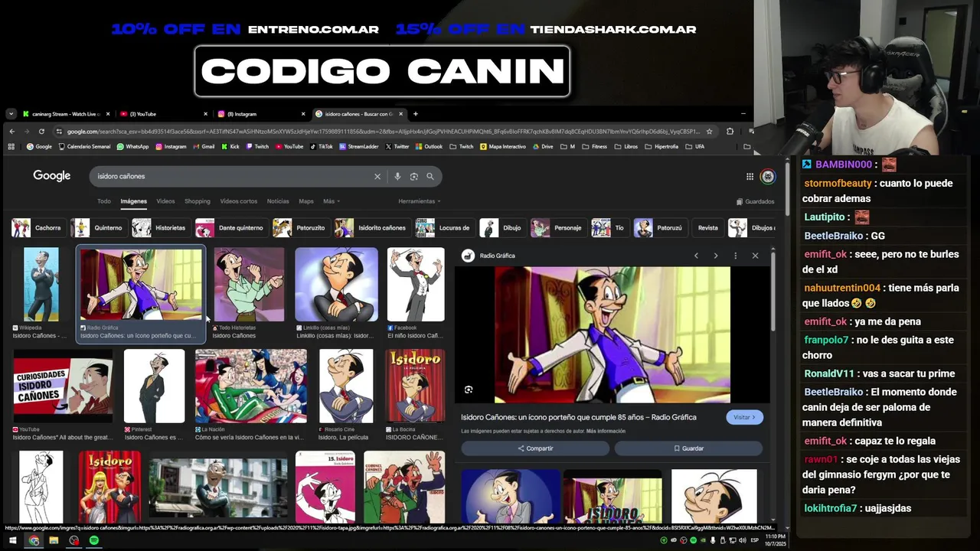This screenshot has height=551, width=980.
Task: Switch to the Maps results tab
Action: [x=306, y=201]
